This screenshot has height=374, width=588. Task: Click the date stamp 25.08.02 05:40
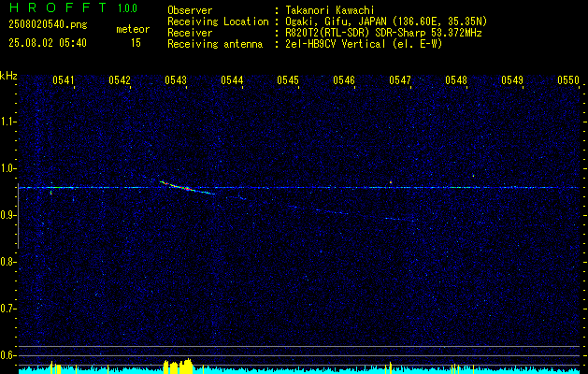click(48, 43)
